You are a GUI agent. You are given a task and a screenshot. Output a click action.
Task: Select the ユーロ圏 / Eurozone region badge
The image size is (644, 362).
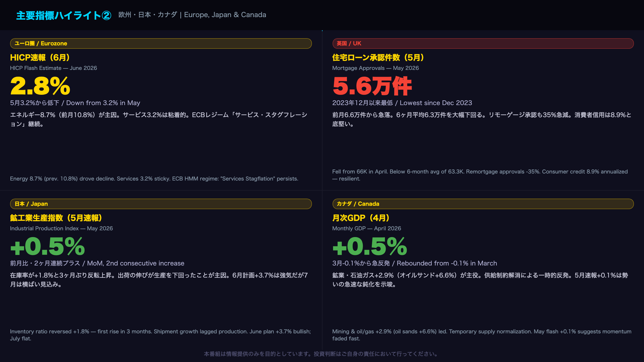tap(161, 43)
